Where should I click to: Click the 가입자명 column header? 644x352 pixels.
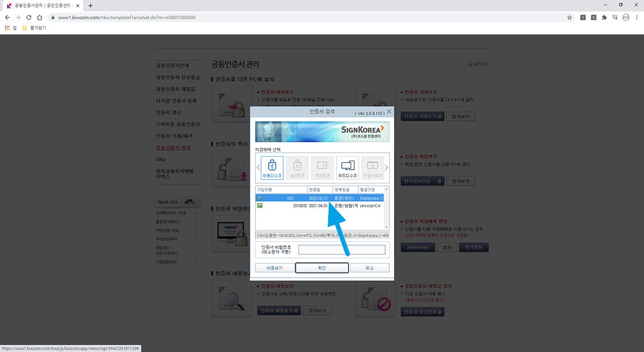click(281, 190)
